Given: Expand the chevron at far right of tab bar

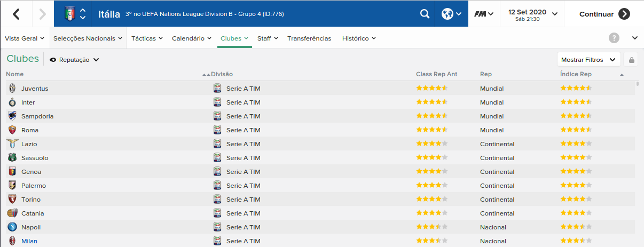Looking at the screenshot, I should pyautogui.click(x=635, y=38).
